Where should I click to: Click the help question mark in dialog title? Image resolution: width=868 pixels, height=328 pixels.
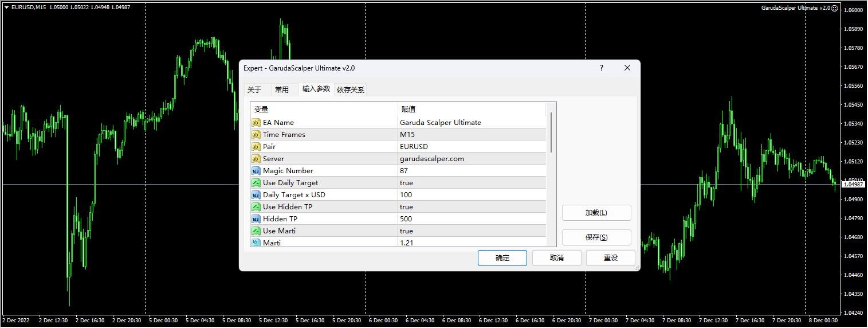pyautogui.click(x=601, y=68)
